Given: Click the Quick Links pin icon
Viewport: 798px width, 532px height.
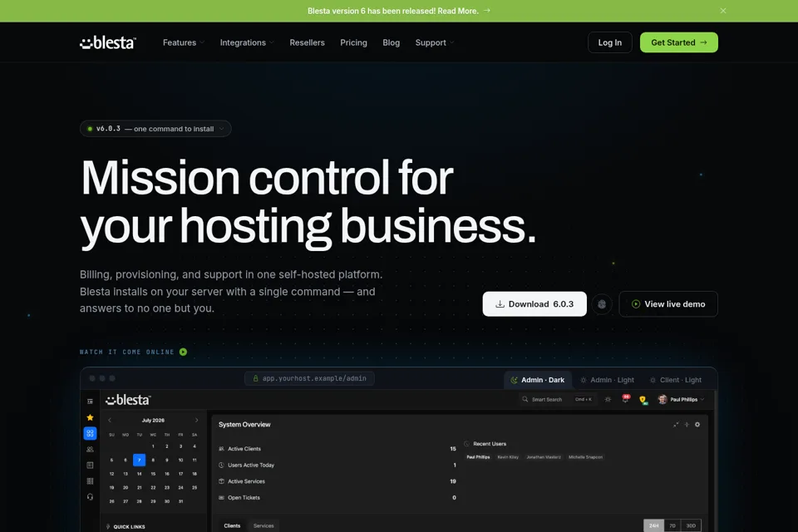Looking at the screenshot, I should tap(108, 527).
